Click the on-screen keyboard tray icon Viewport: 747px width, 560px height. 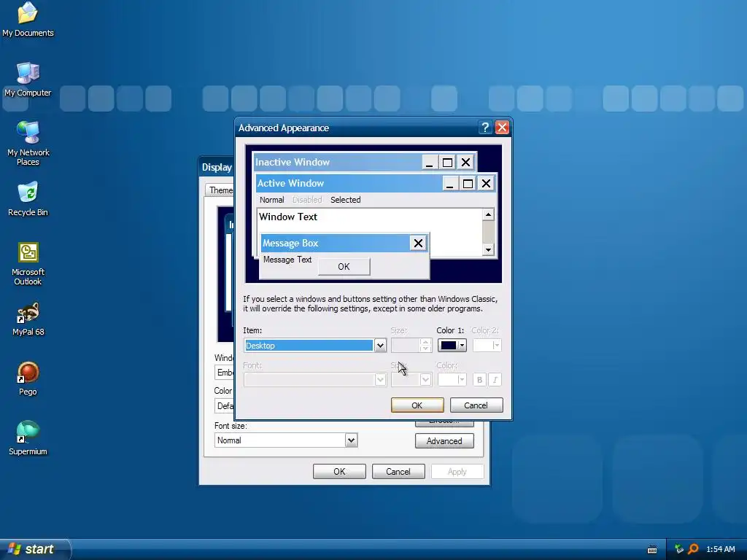(x=652, y=550)
